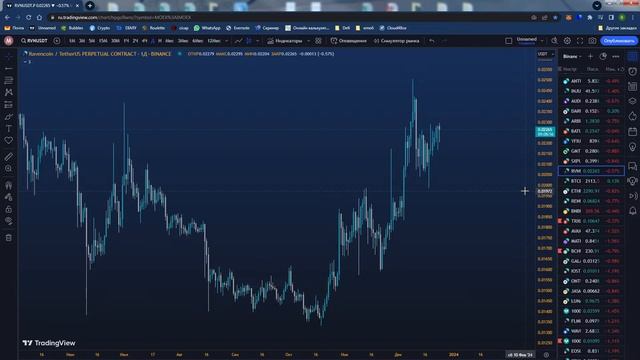
Task: Open the Bubbles bookmark
Action: click(72, 28)
